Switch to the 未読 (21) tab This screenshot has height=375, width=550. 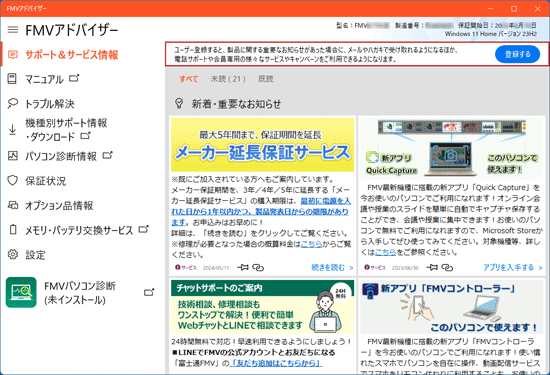228,79
